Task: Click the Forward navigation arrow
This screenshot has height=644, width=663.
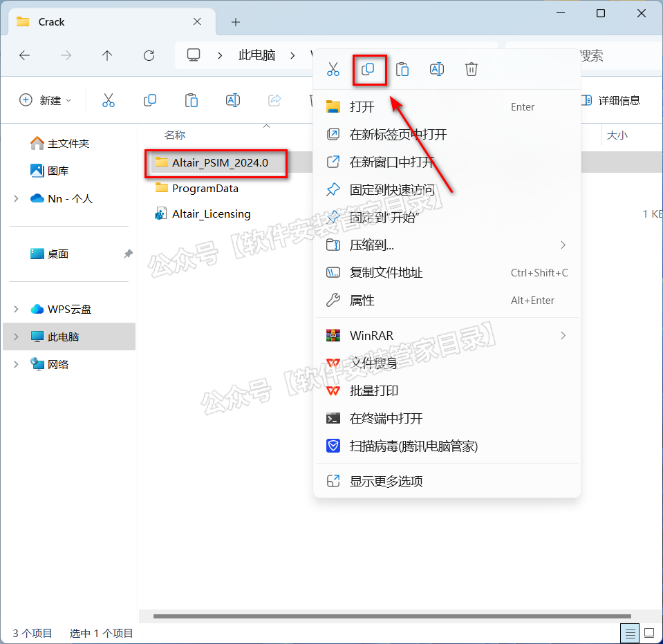Action: tap(66, 55)
